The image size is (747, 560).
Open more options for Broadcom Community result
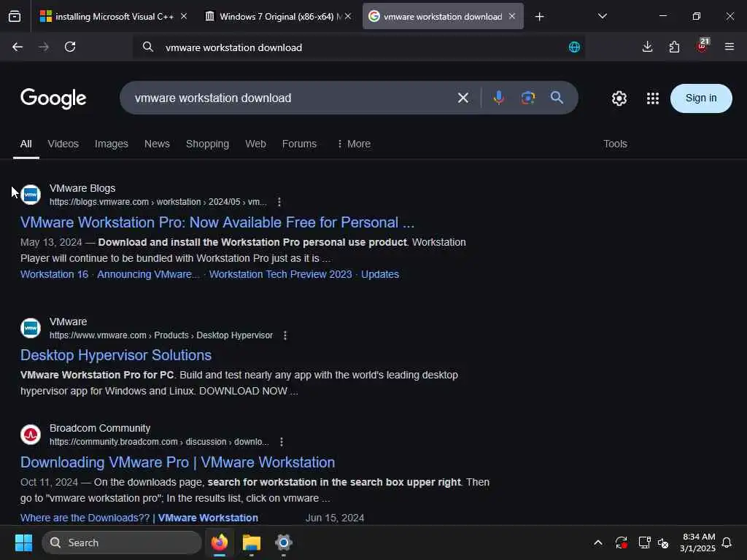[x=282, y=442]
